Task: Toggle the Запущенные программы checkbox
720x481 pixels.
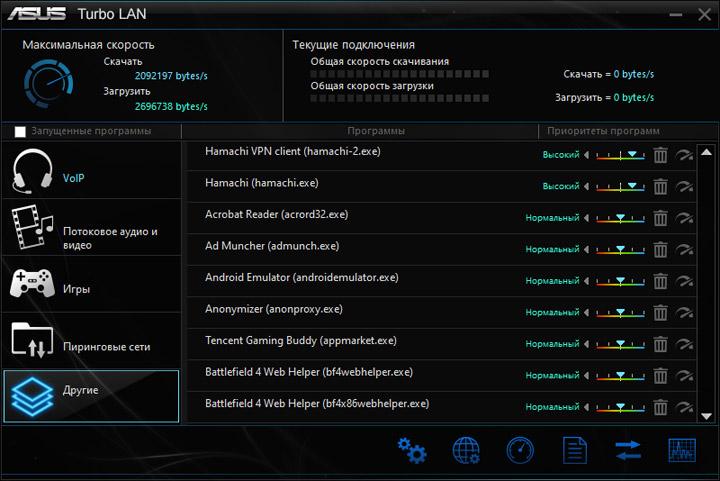Action: tap(20, 132)
